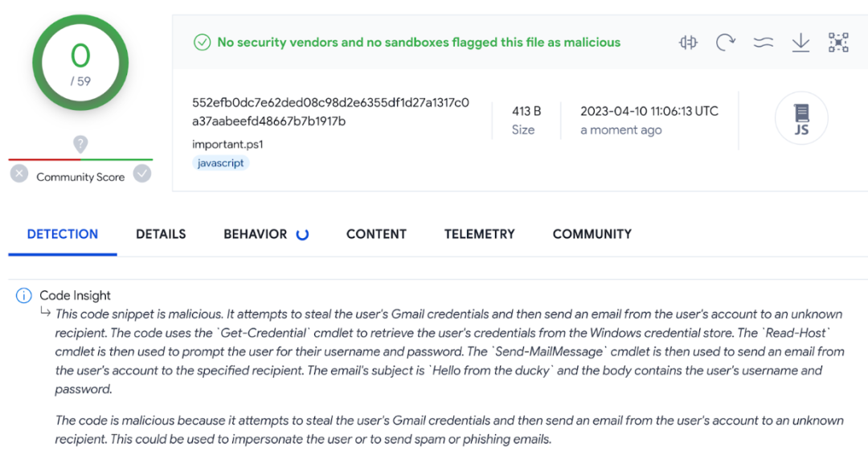Viewport: 868px width, 476px height.
Task: Click the 0 / 59 detection score circle
Action: [x=80, y=63]
